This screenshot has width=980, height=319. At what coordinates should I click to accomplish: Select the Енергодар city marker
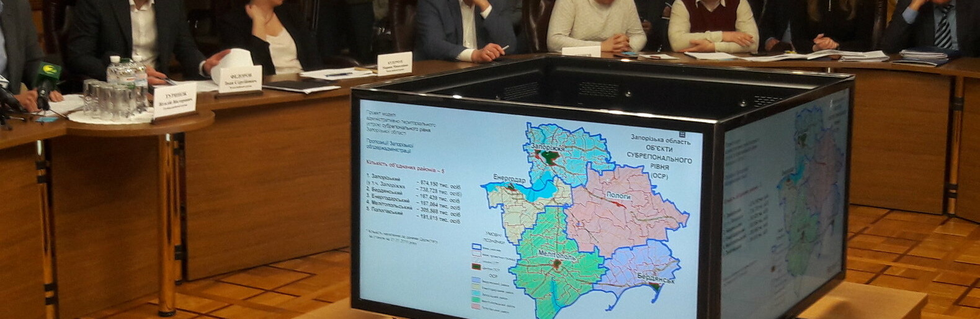point(510,185)
